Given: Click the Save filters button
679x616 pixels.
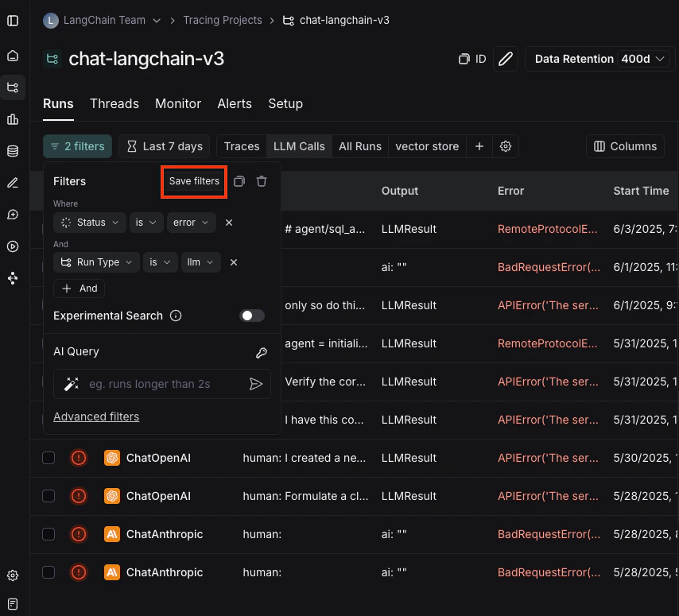Looking at the screenshot, I should pyautogui.click(x=194, y=181).
